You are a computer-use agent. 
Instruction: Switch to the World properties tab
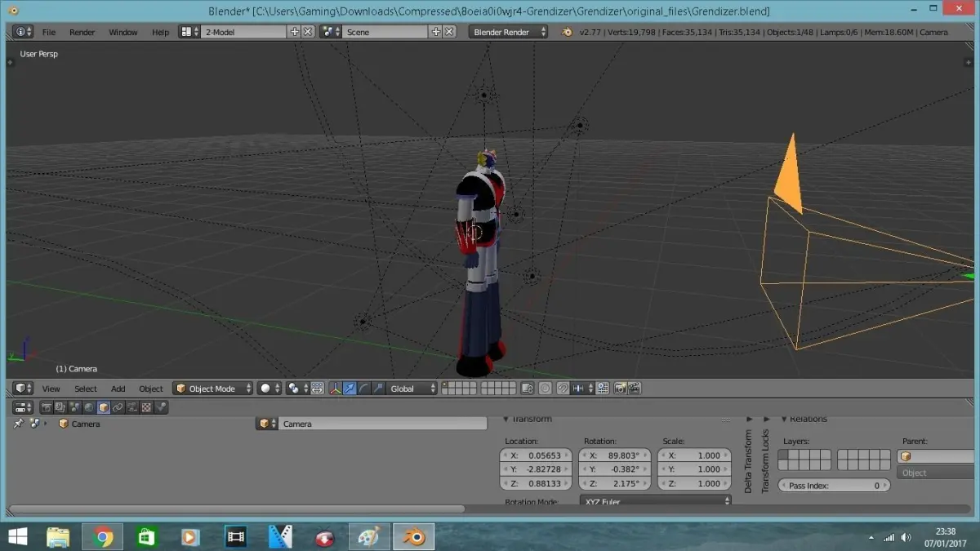click(89, 407)
